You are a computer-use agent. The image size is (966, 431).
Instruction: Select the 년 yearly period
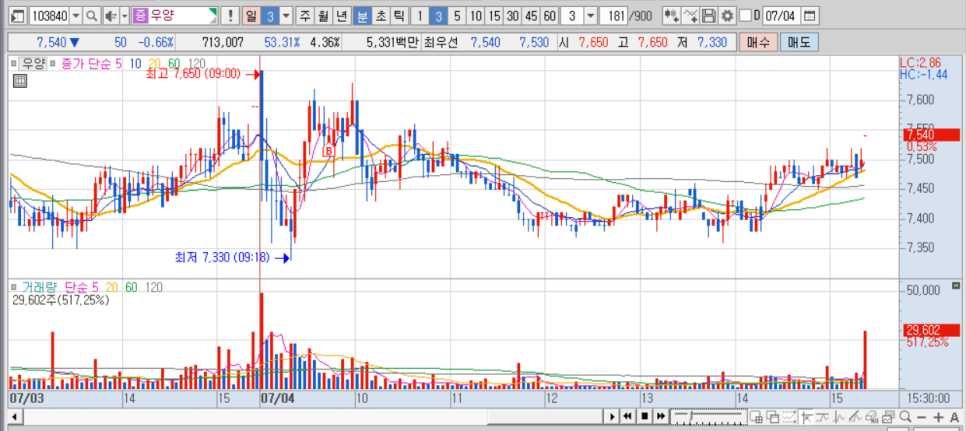(x=341, y=15)
